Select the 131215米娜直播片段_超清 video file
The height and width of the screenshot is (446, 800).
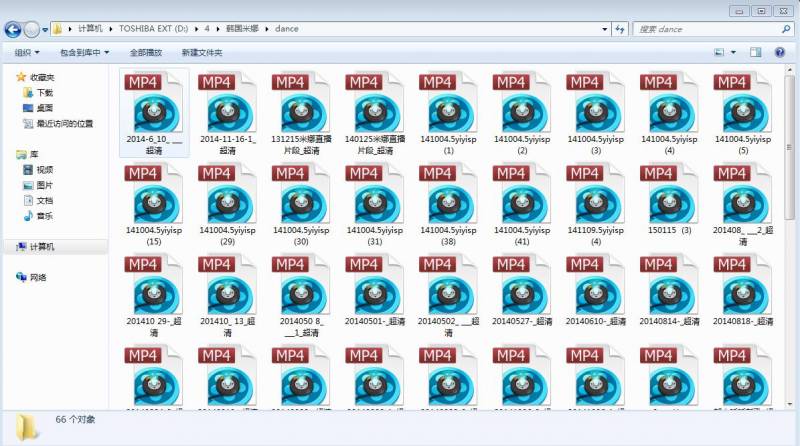coord(302,112)
